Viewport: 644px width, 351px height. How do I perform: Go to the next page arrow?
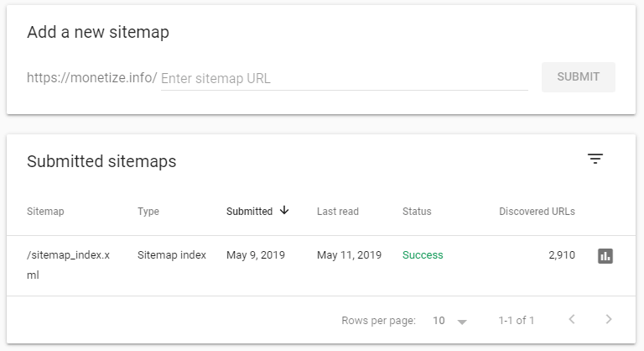click(609, 319)
